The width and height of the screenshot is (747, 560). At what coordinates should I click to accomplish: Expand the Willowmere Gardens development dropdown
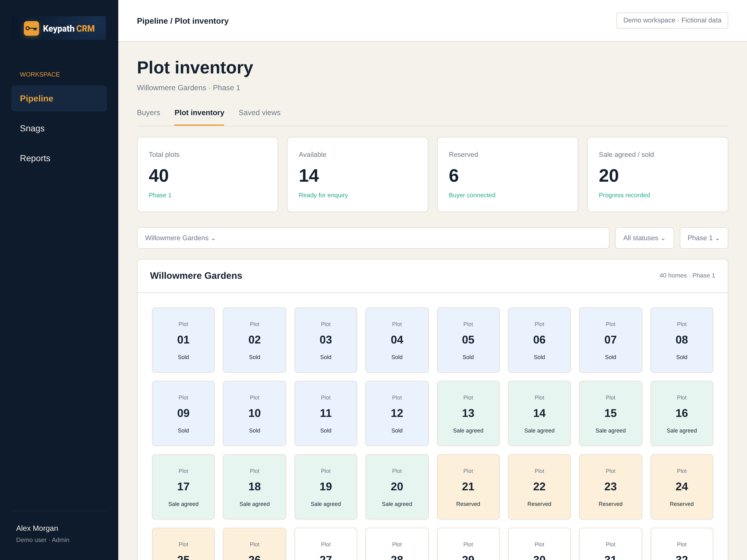coord(373,238)
